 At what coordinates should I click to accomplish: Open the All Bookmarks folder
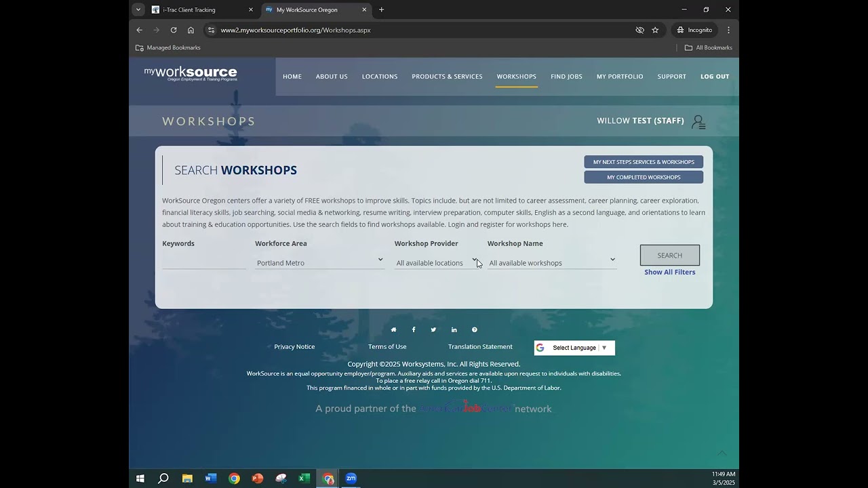pyautogui.click(x=709, y=47)
